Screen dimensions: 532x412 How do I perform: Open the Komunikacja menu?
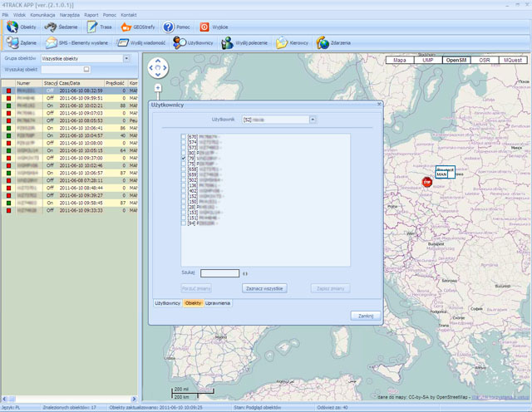tap(42, 15)
